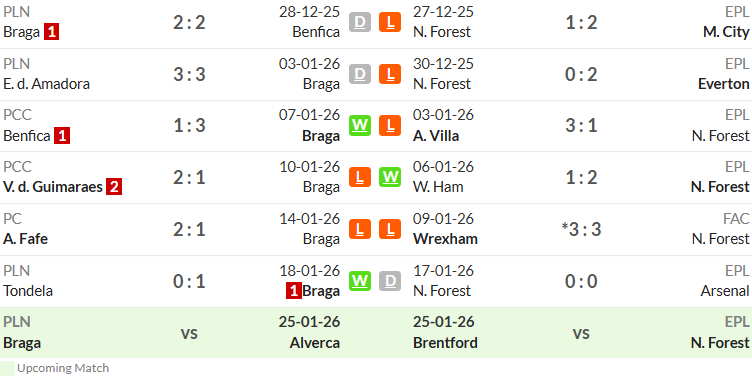The image size is (752, 387).
Task: Open upcoming Brentford vs N. Forest match
Action: pyautogui.click(x=581, y=333)
